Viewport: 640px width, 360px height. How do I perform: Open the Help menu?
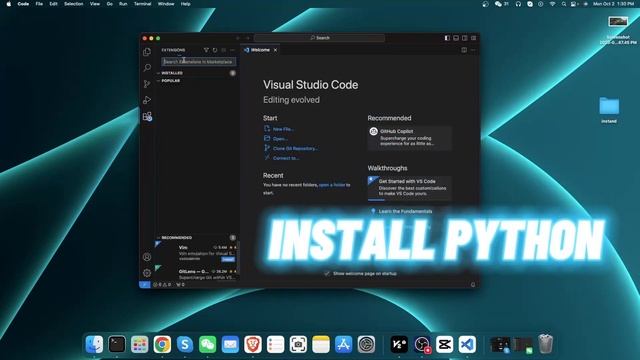point(185,4)
